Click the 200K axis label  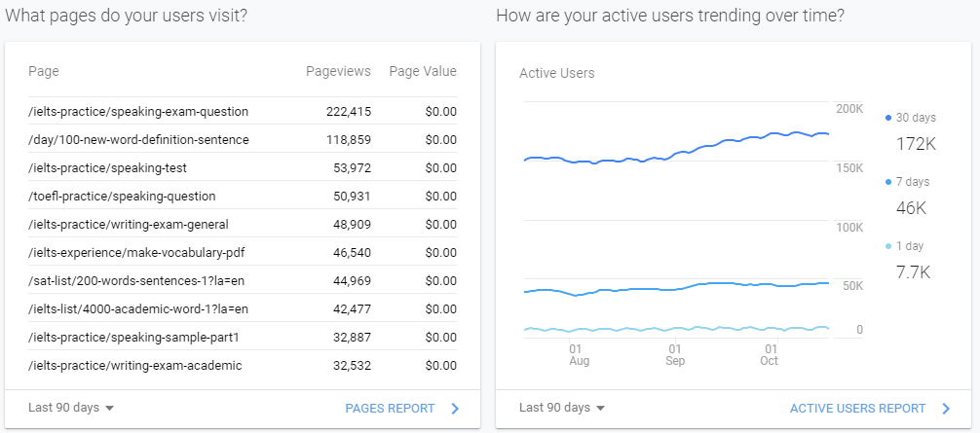(849, 109)
